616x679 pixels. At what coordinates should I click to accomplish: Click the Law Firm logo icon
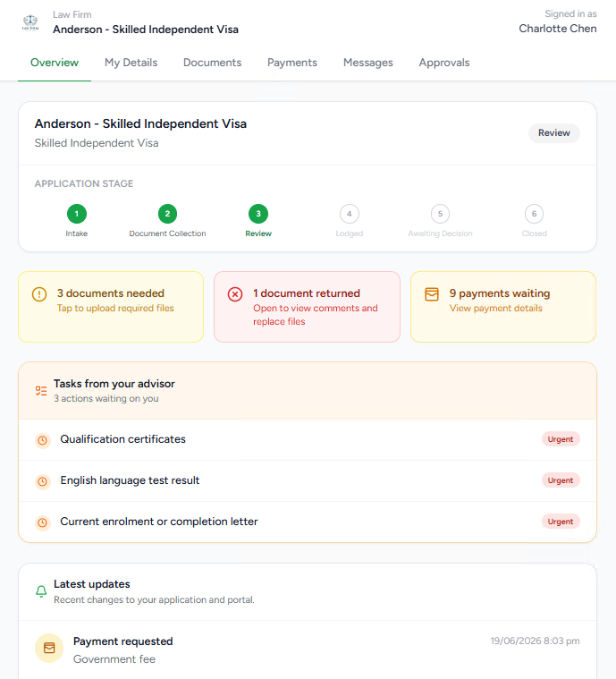coord(30,22)
